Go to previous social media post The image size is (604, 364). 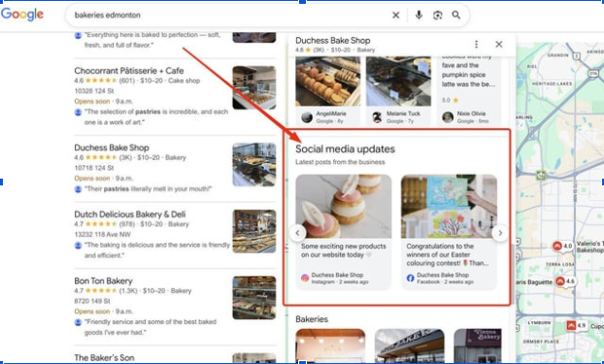pyautogui.click(x=297, y=233)
